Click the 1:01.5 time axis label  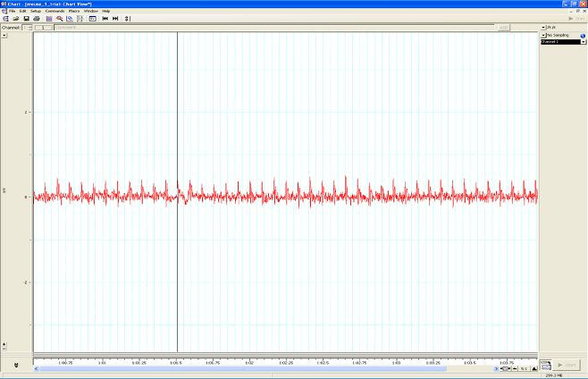point(175,363)
